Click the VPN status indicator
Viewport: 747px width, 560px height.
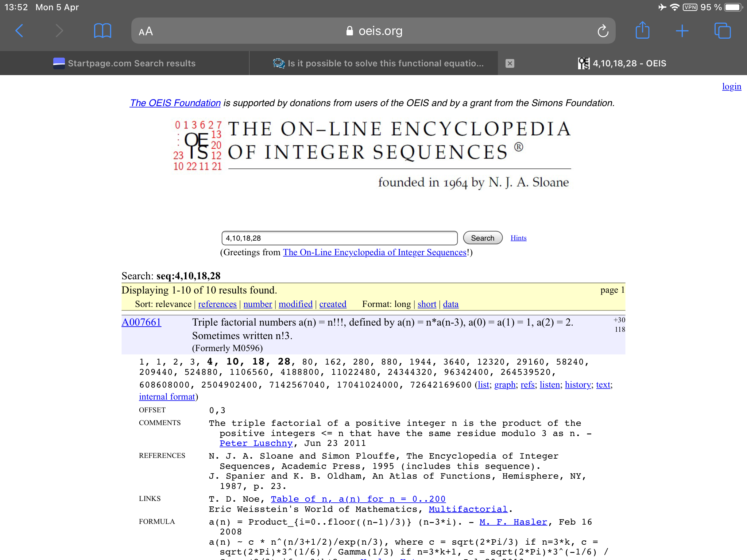pyautogui.click(x=690, y=7)
